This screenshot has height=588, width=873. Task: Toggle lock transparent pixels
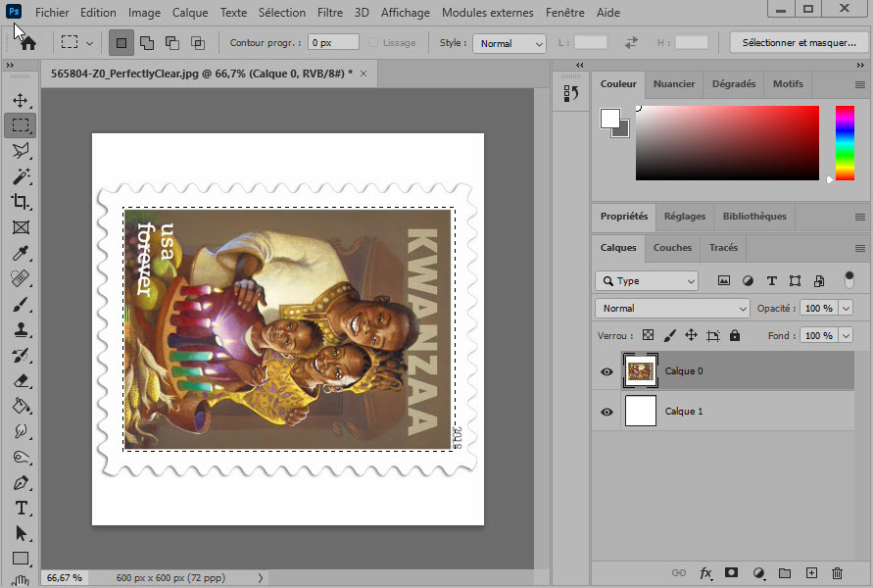(x=648, y=335)
